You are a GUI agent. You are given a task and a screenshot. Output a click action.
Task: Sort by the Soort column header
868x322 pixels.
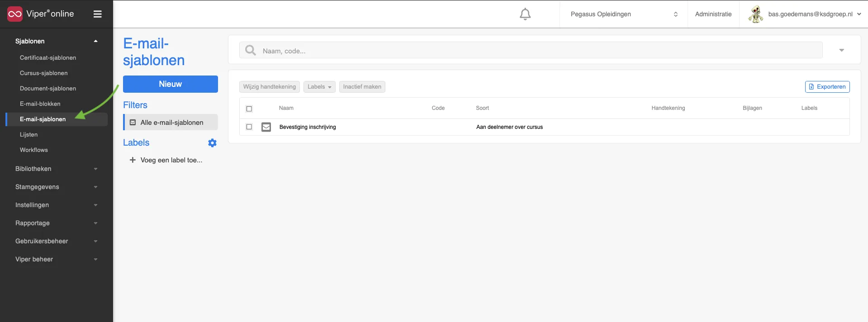[x=483, y=108]
